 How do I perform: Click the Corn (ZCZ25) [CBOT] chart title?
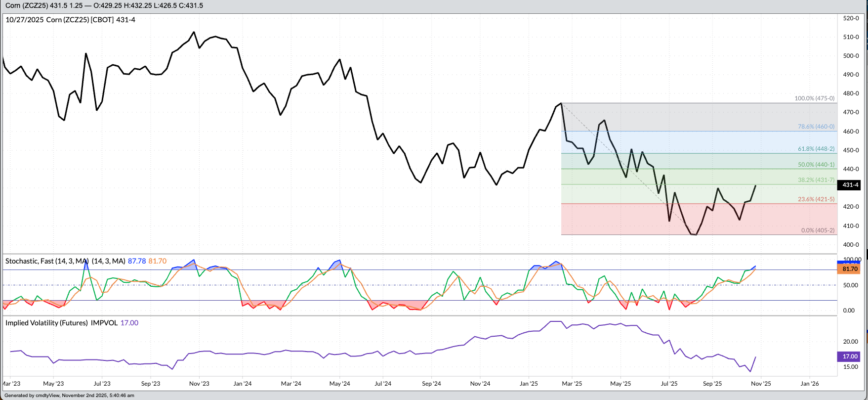tap(70, 20)
